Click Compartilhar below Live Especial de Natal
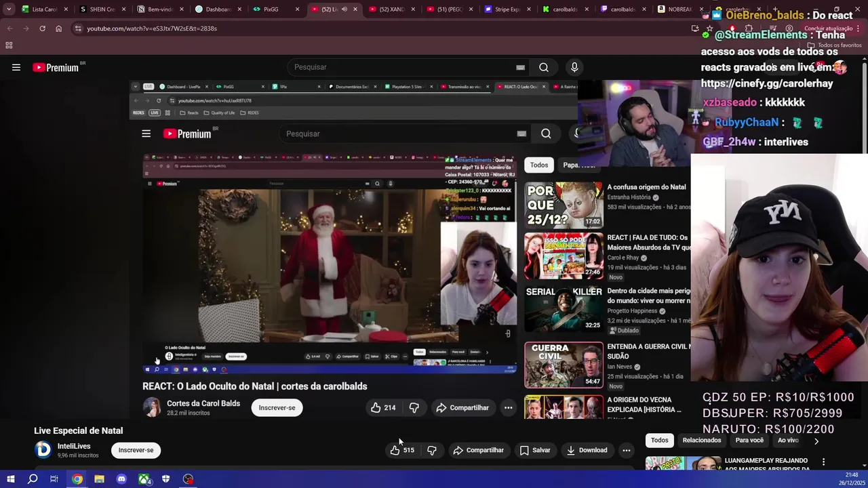Viewport: 868px width, 488px height. point(479,450)
